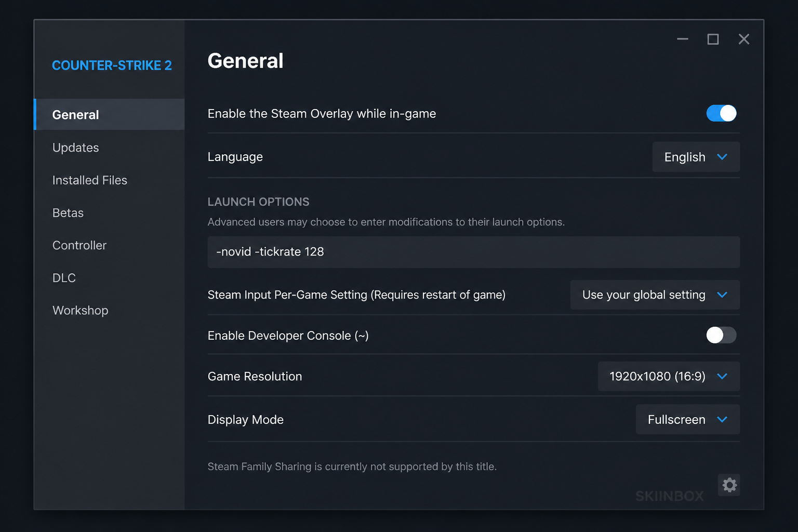The width and height of the screenshot is (798, 532).
Task: Open the gear settings icon
Action: [729, 485]
